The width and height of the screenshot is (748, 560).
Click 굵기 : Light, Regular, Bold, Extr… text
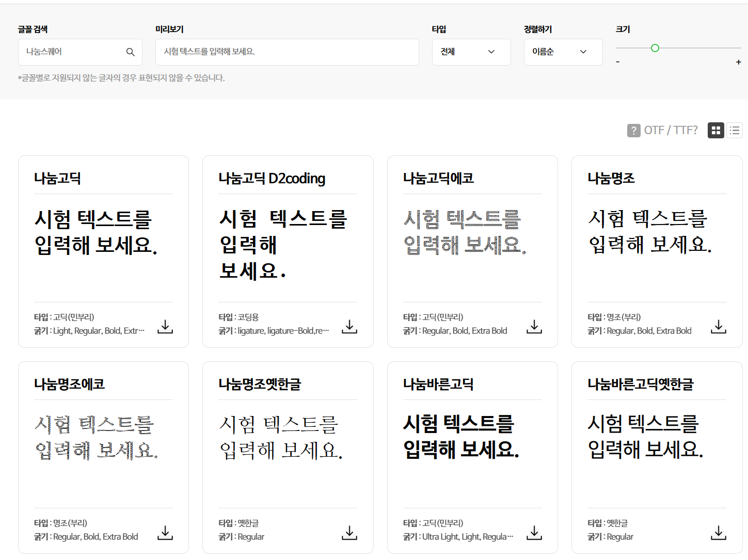pyautogui.click(x=89, y=331)
